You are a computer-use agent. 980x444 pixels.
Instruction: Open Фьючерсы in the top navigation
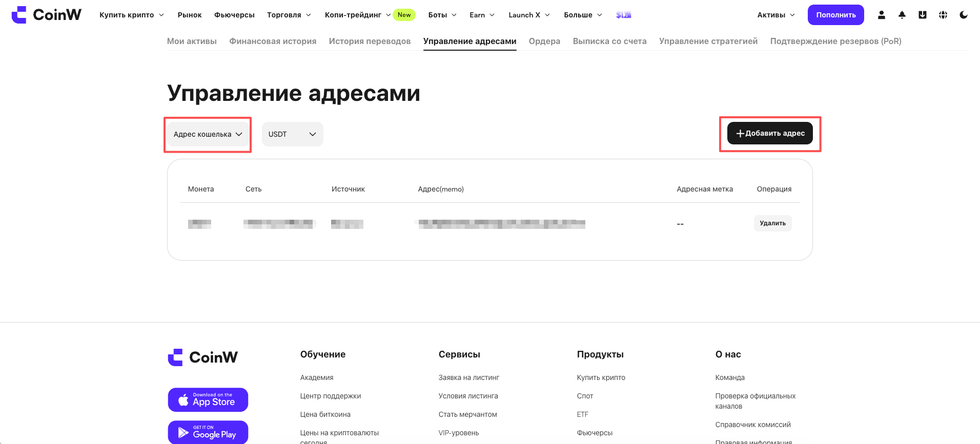coord(234,15)
